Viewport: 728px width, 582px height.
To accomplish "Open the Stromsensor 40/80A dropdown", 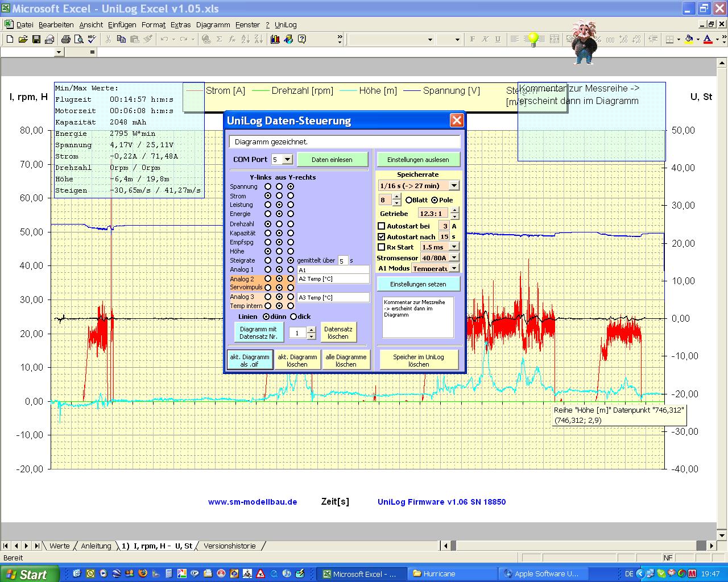I will [x=454, y=257].
